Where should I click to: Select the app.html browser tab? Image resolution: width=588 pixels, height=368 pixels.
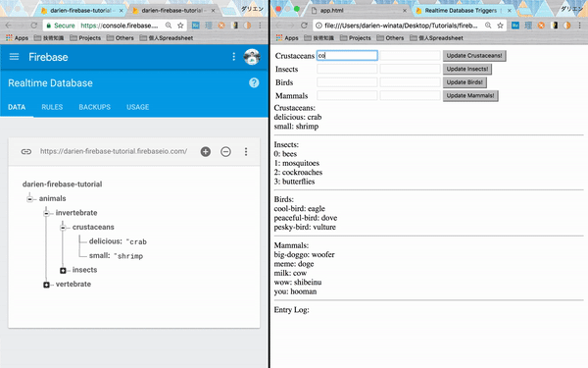[x=358, y=11]
